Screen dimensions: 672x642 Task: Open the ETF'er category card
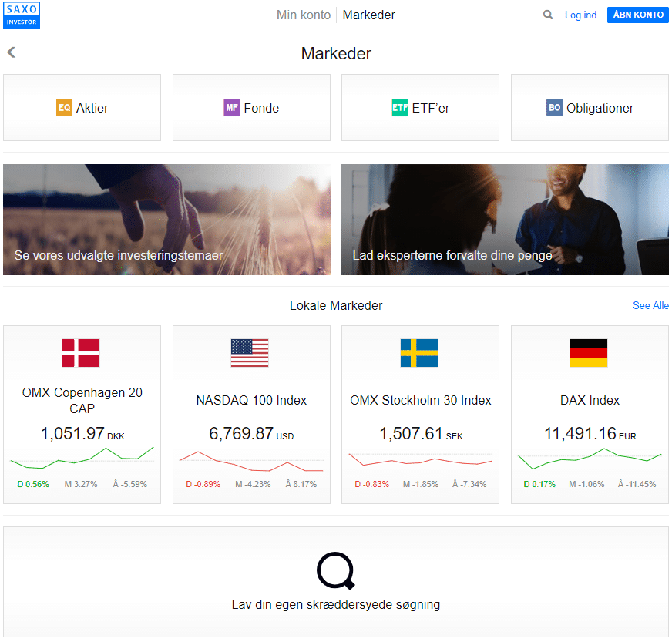[420, 108]
